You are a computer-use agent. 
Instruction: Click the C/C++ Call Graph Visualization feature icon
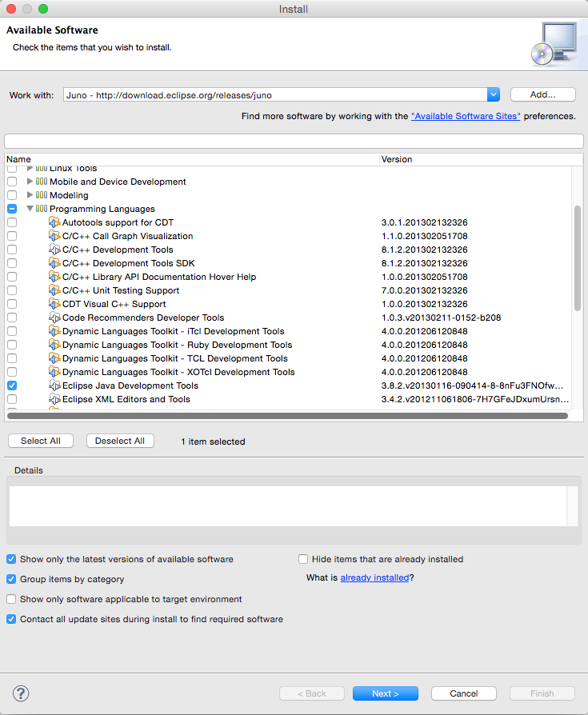[54, 236]
